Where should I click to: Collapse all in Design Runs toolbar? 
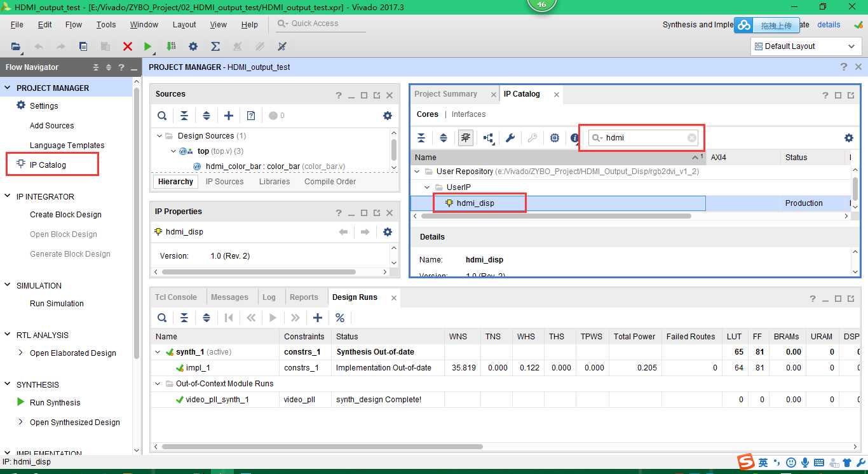[x=184, y=318]
